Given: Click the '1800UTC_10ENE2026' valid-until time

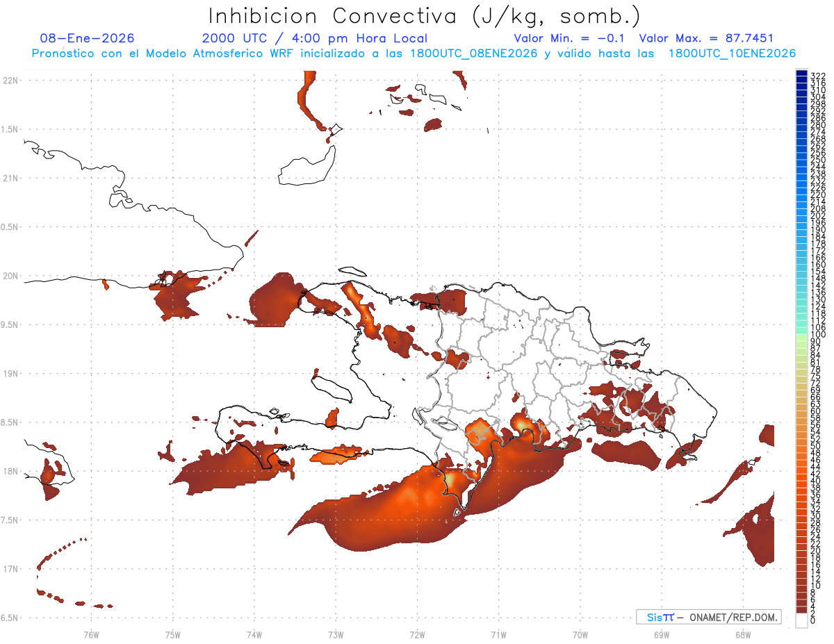Looking at the screenshot, I should (x=732, y=53).
